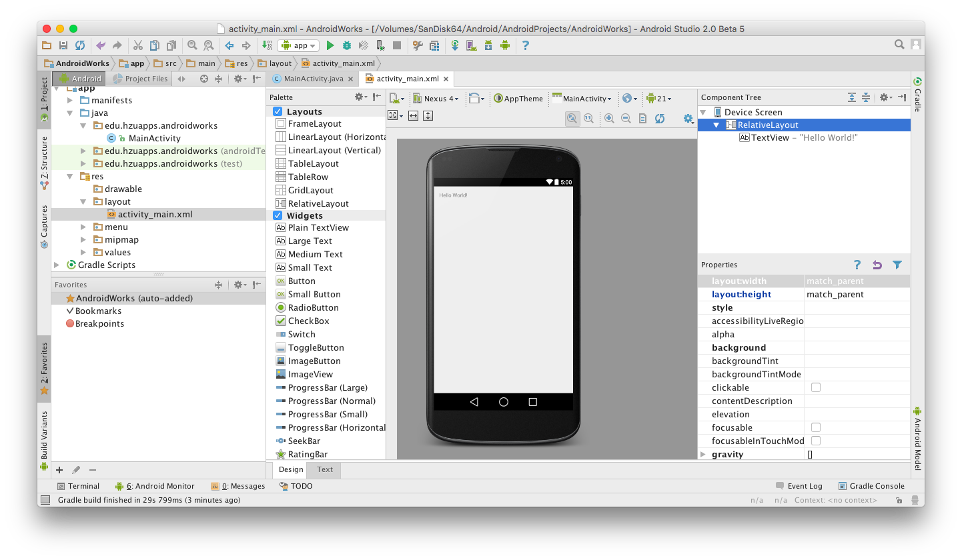Image resolution: width=962 pixels, height=560 pixels.
Task: Open the locale globe dropdown
Action: pyautogui.click(x=630, y=99)
